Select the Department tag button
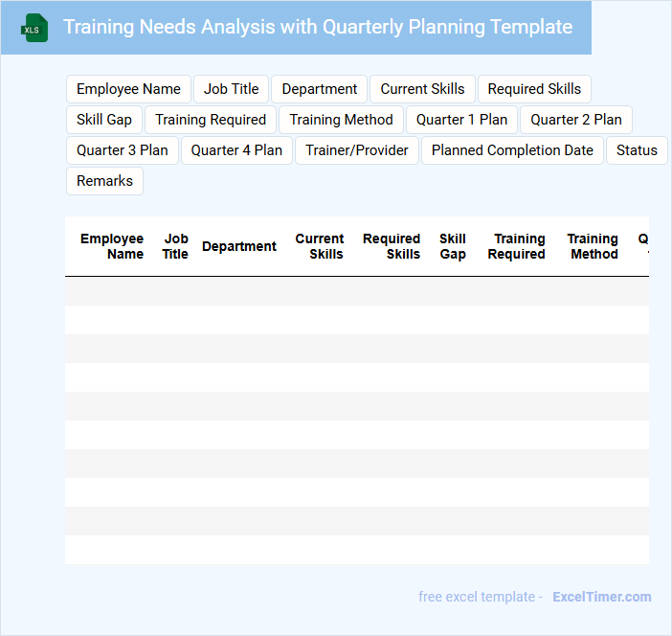Viewport: 672px width, 636px height. point(320,89)
